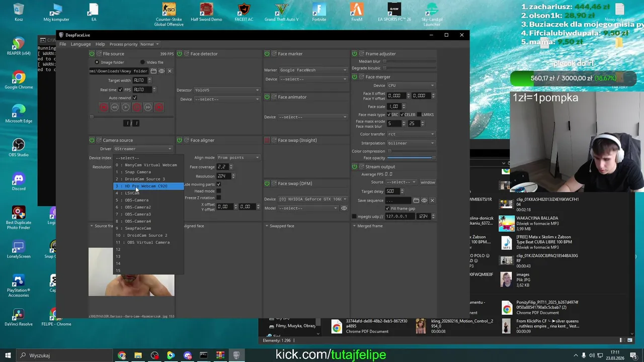Toggle the Face animator power button

tap(267, 97)
